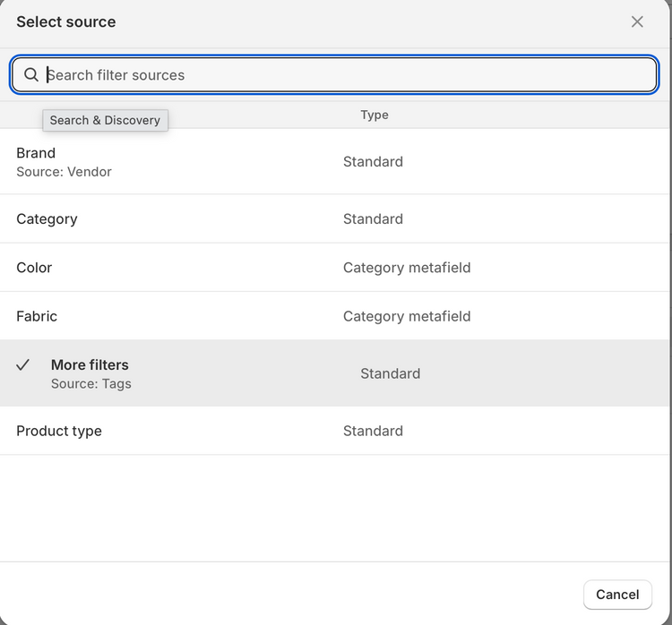The height and width of the screenshot is (625, 672).
Task: Click the Type column header
Action: pos(375,115)
